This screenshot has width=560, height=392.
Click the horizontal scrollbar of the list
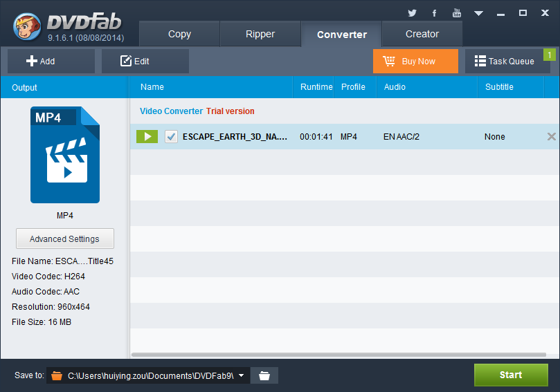pyautogui.click(x=338, y=355)
